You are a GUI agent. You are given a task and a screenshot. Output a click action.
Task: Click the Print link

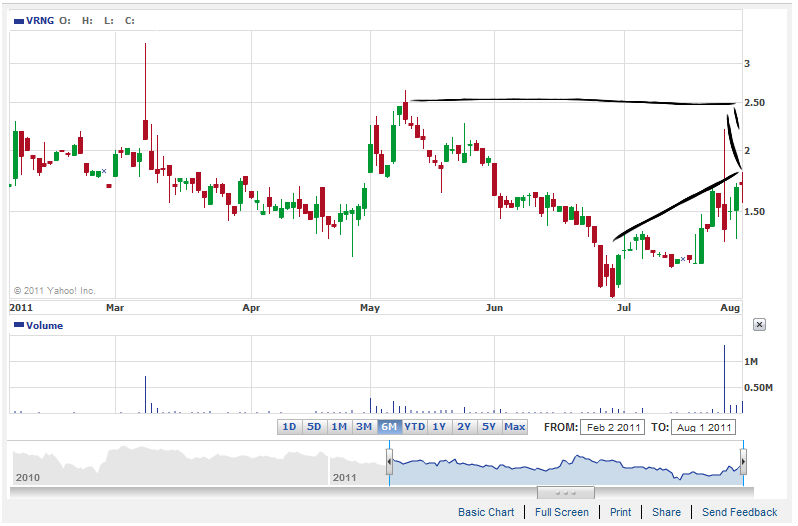click(x=620, y=512)
